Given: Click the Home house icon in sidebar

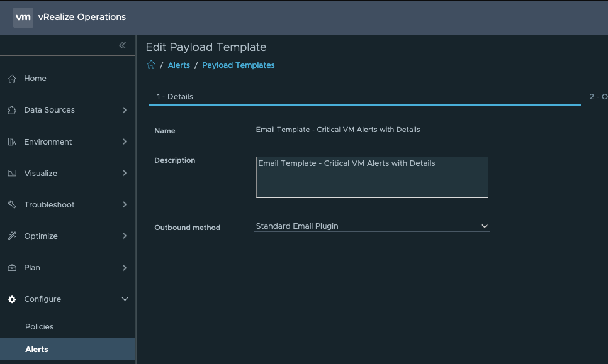Looking at the screenshot, I should tap(12, 79).
